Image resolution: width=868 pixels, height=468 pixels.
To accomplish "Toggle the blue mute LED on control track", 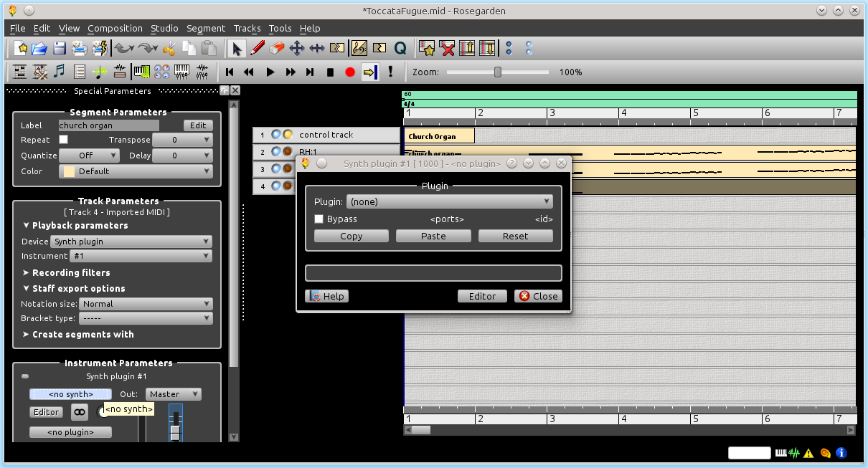I will [x=276, y=135].
